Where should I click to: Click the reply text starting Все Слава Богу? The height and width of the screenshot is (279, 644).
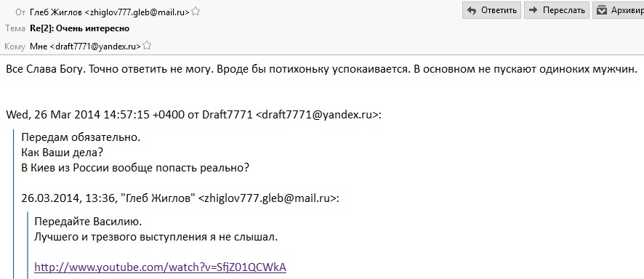(321, 69)
